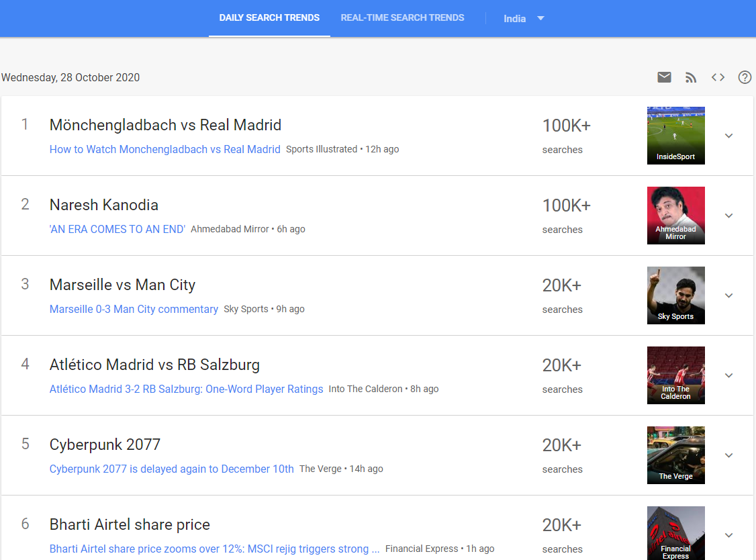The image size is (756, 560).
Task: Open the Atlético Madrid player ratings article
Action: pyautogui.click(x=186, y=389)
